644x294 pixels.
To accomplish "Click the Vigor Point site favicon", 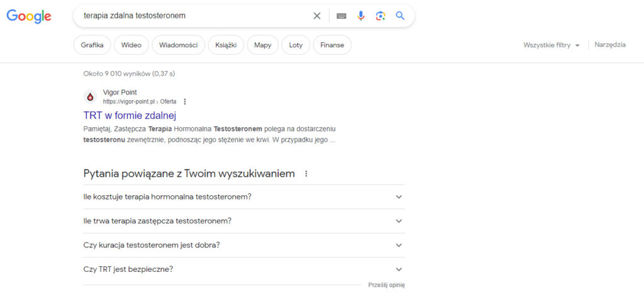I will (91, 97).
